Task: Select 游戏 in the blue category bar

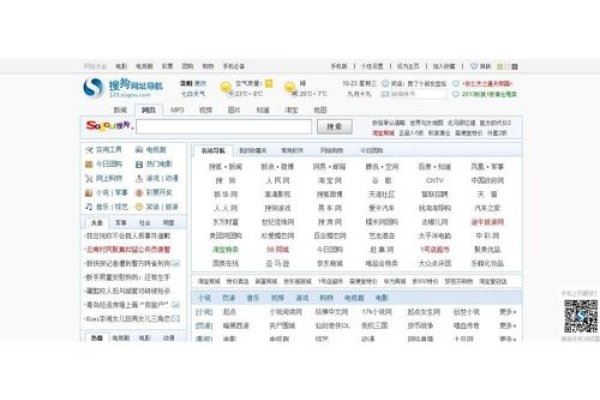Action: 302,297
